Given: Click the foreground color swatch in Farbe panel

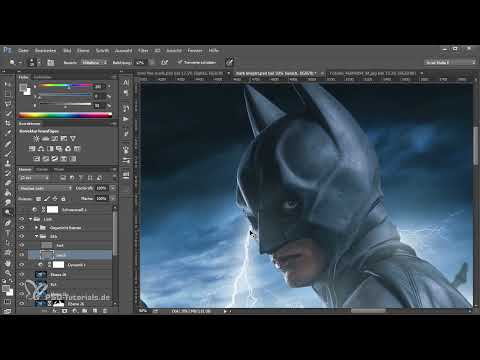Looking at the screenshot, I should point(23,88).
